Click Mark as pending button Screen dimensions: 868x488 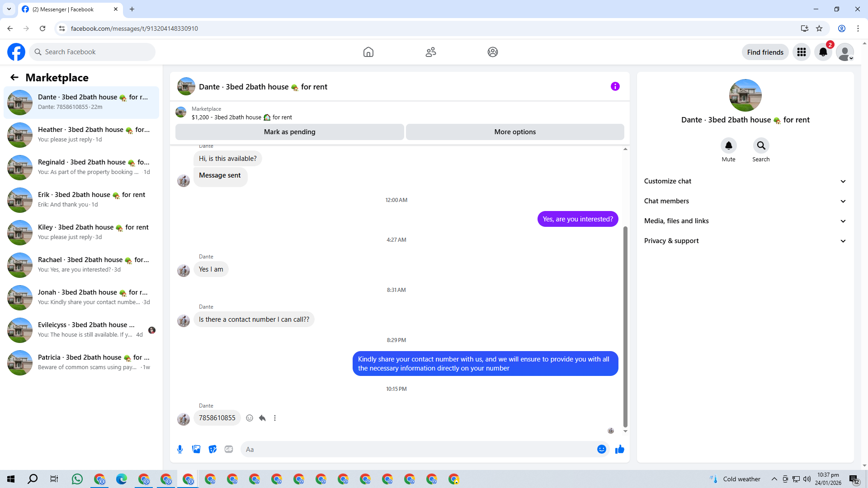pyautogui.click(x=289, y=132)
